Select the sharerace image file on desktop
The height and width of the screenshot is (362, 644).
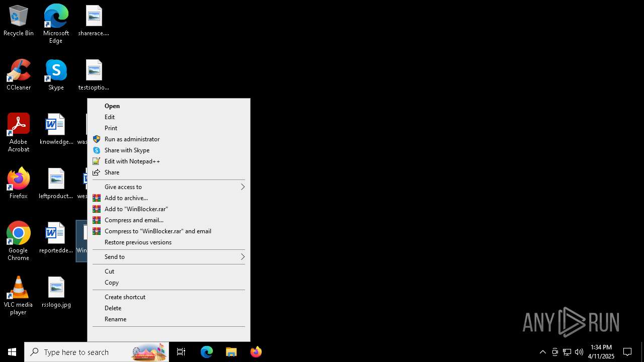pos(94,21)
